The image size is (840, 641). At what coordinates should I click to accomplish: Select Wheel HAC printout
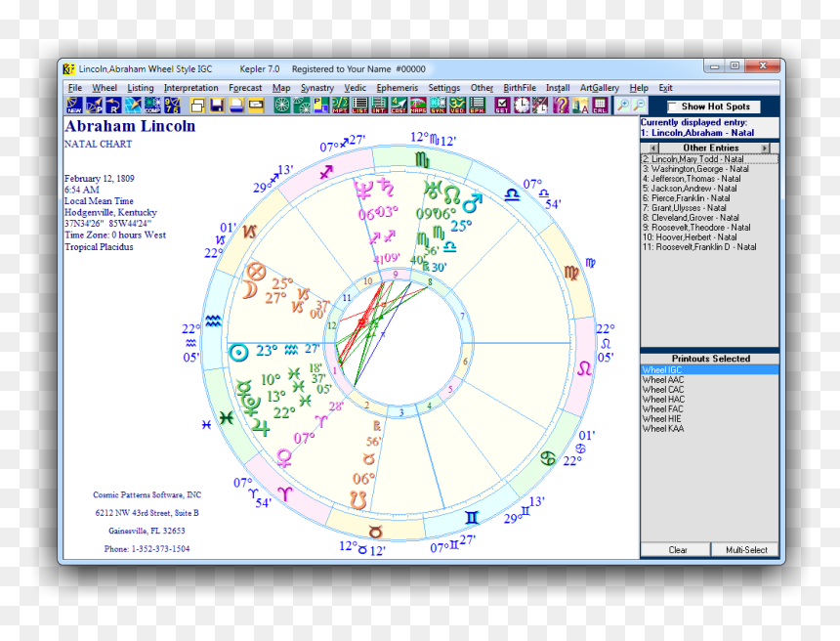(709, 400)
